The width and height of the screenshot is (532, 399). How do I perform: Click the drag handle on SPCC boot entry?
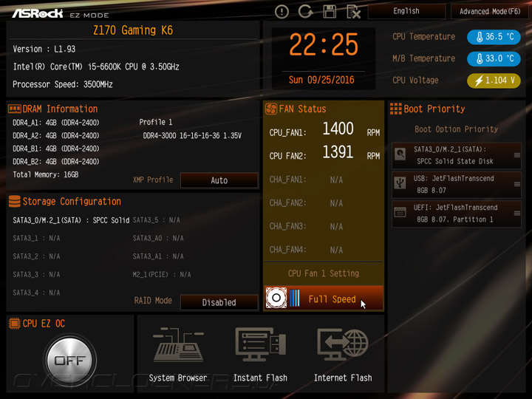[x=516, y=155]
